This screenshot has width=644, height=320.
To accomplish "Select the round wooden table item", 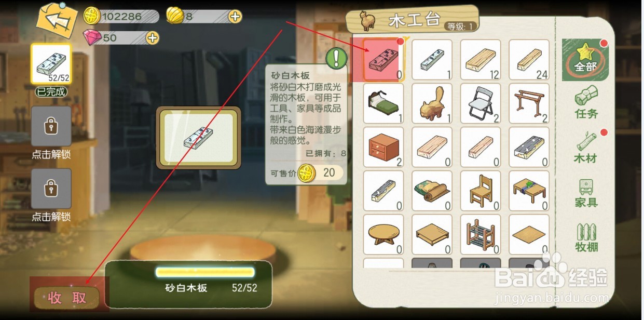I will pyautogui.click(x=383, y=234).
